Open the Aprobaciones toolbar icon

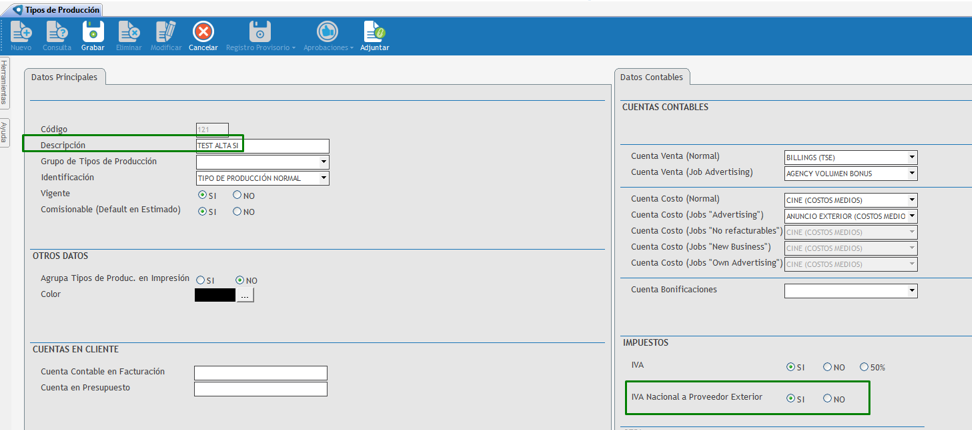[x=327, y=32]
